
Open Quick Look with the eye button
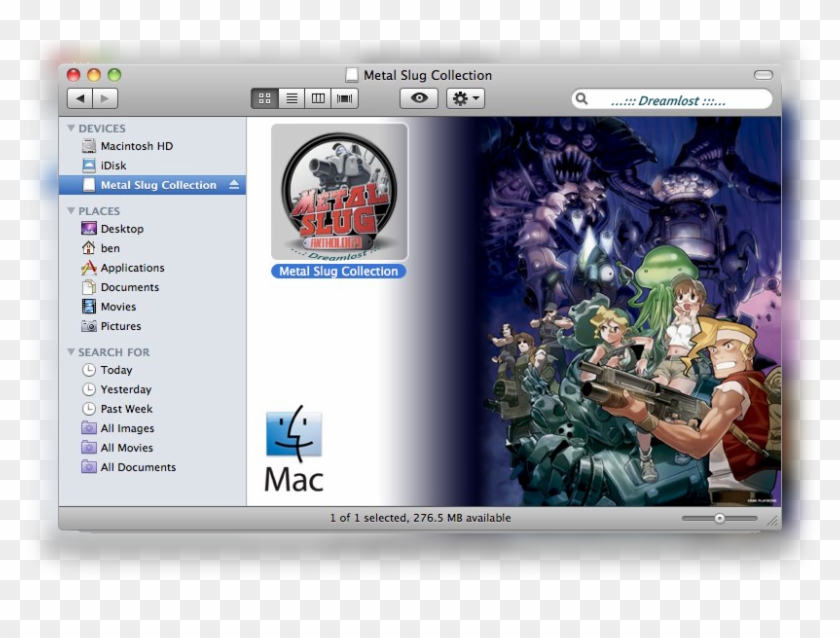point(419,99)
